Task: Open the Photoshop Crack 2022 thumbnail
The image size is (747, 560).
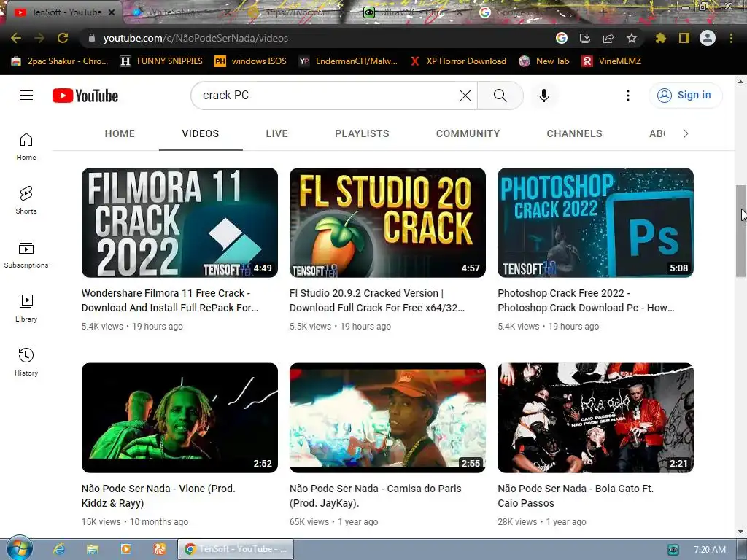Action: [x=595, y=223]
